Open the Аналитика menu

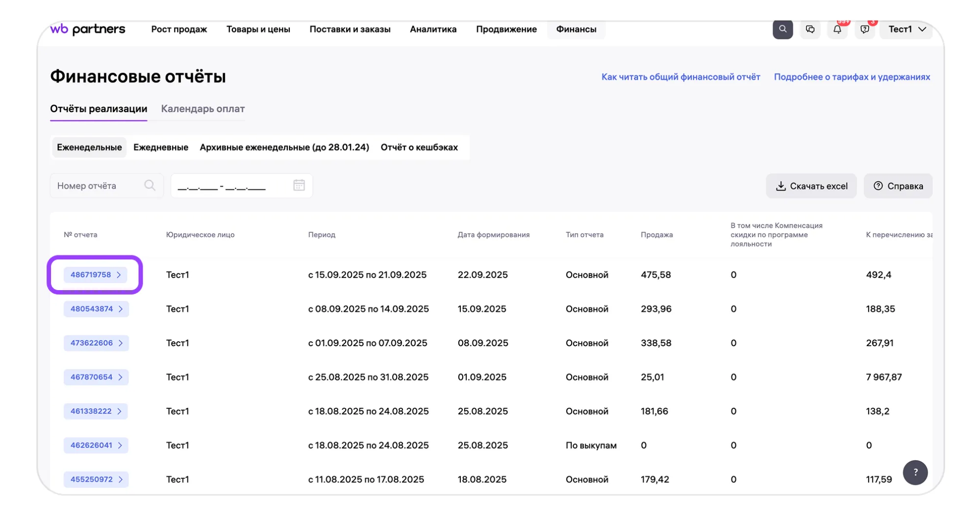point(433,29)
